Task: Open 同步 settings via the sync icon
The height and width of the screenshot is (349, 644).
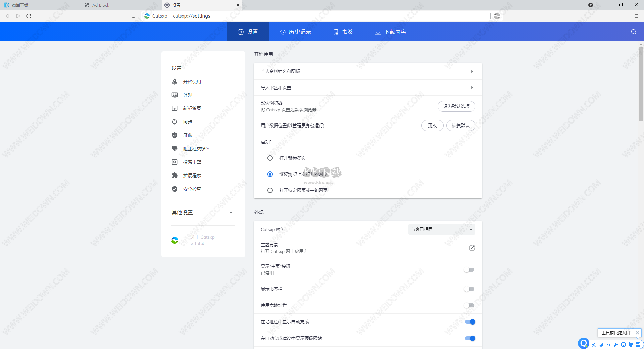Action: point(175,121)
